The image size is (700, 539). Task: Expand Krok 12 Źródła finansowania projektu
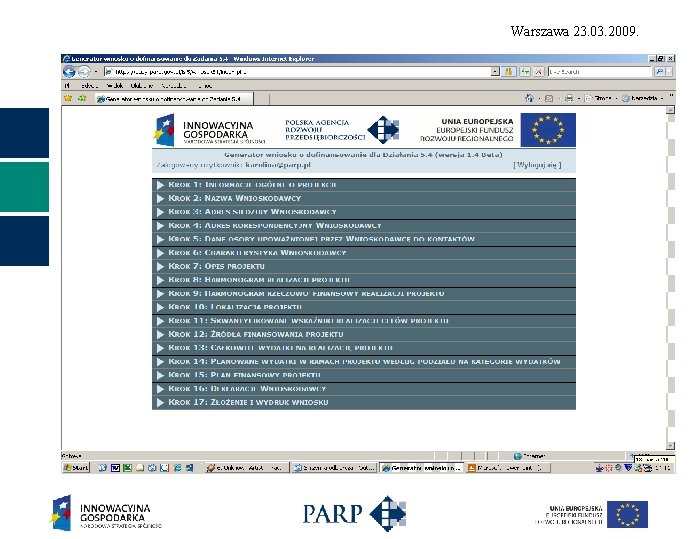coord(363,334)
